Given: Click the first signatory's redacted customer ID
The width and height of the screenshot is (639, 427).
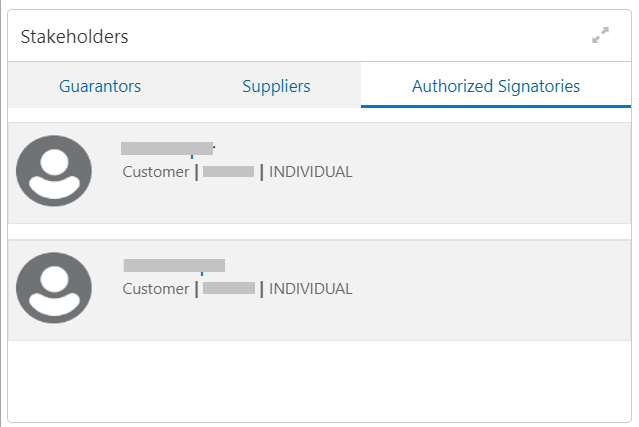Looking at the screenshot, I should pyautogui.click(x=229, y=172).
